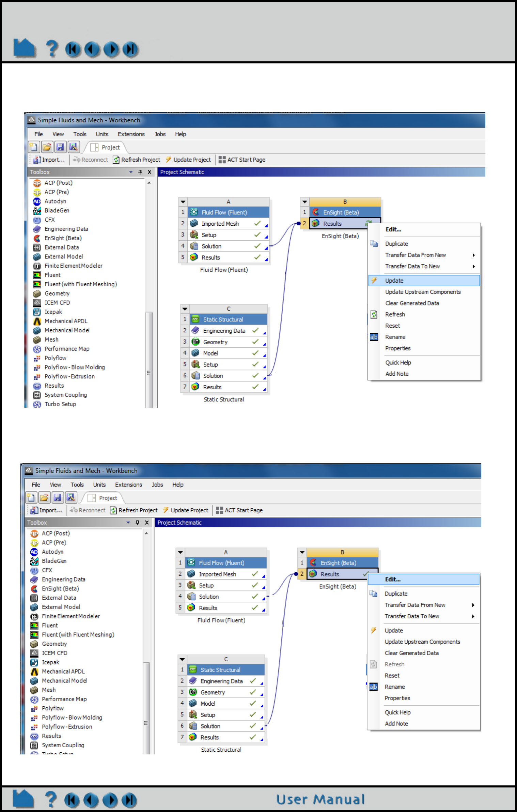Click the Finite Element Modeler icon in first screenshot Toolbox
517x812 pixels.
coord(37,266)
